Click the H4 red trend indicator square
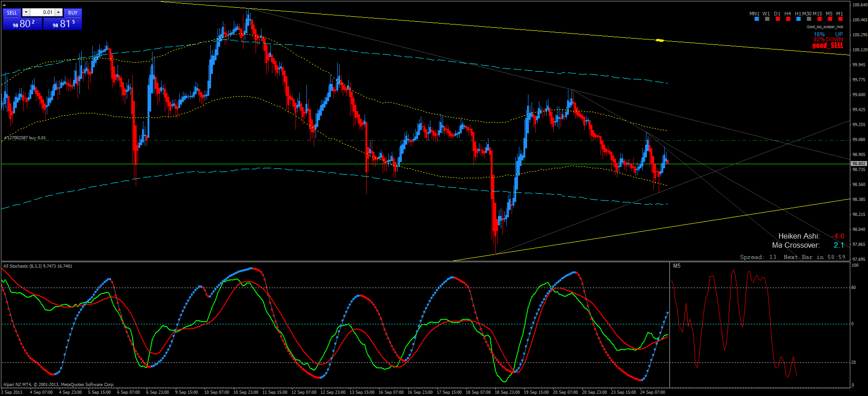Image resolution: width=868 pixels, height=396 pixels. (788, 19)
